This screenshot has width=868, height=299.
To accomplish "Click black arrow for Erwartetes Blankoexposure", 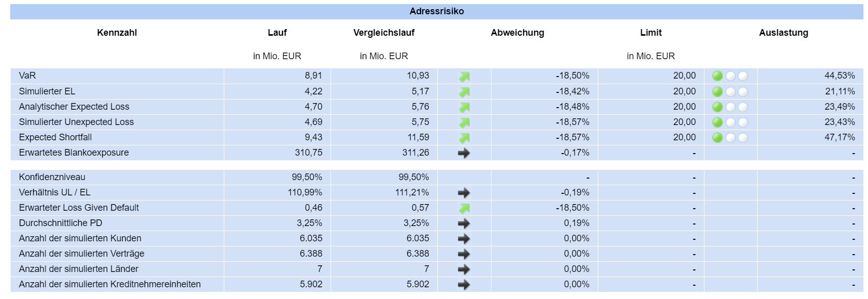I will pos(464,153).
